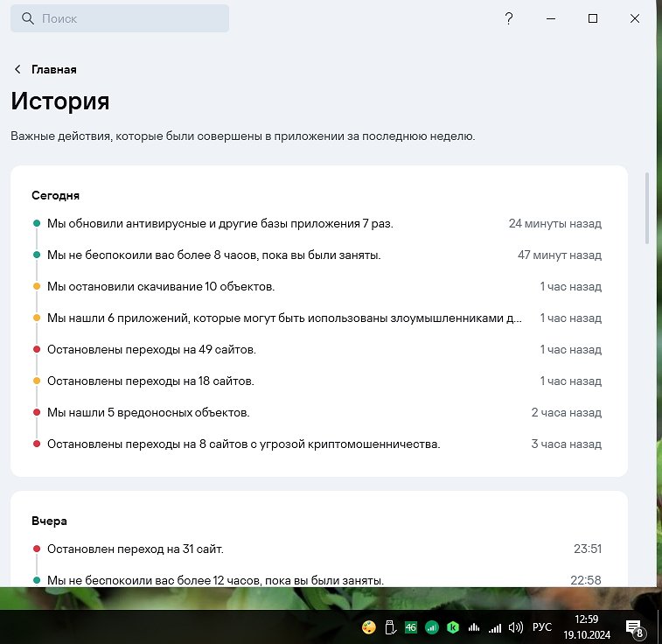662x644 pixels.
Task: Click the safely remove USB tray icon
Action: pos(390,627)
